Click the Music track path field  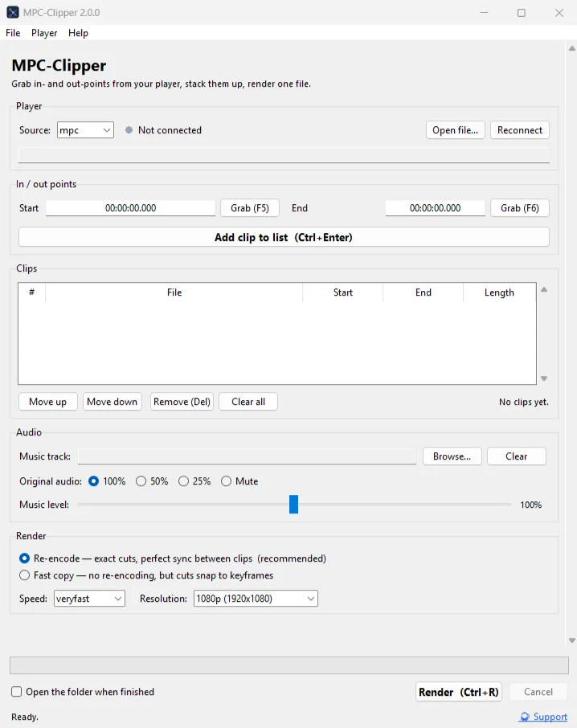point(247,456)
